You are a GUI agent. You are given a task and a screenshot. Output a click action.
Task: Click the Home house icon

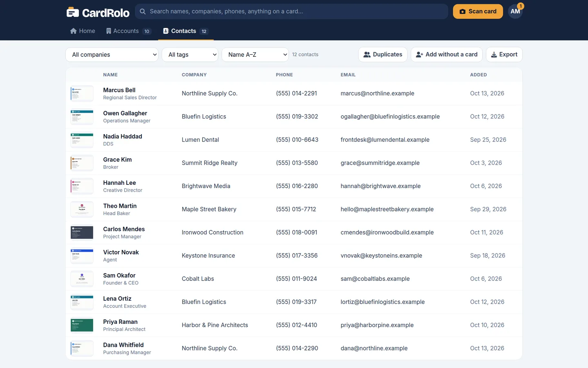[x=73, y=31]
